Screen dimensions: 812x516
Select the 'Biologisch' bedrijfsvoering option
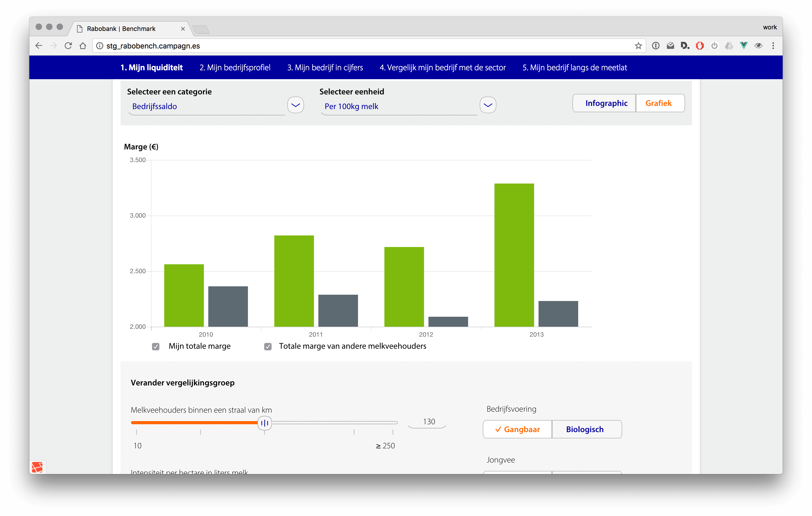tap(587, 429)
